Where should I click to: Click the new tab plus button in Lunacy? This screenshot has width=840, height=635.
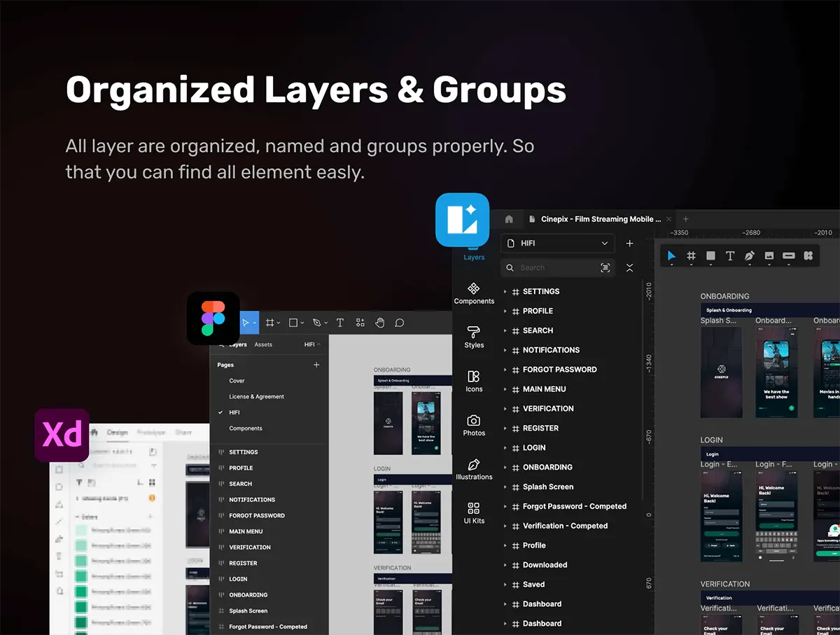(686, 219)
